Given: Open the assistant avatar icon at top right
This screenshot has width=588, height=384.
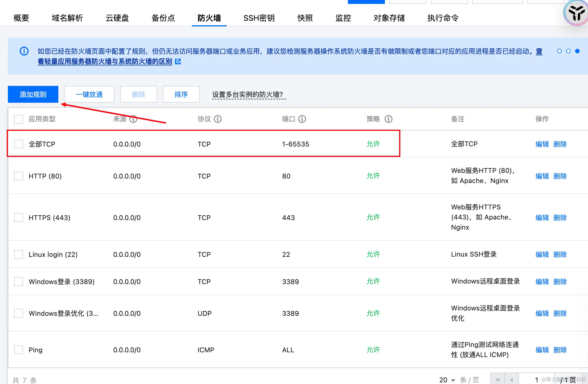Looking at the screenshot, I should pos(576,13).
